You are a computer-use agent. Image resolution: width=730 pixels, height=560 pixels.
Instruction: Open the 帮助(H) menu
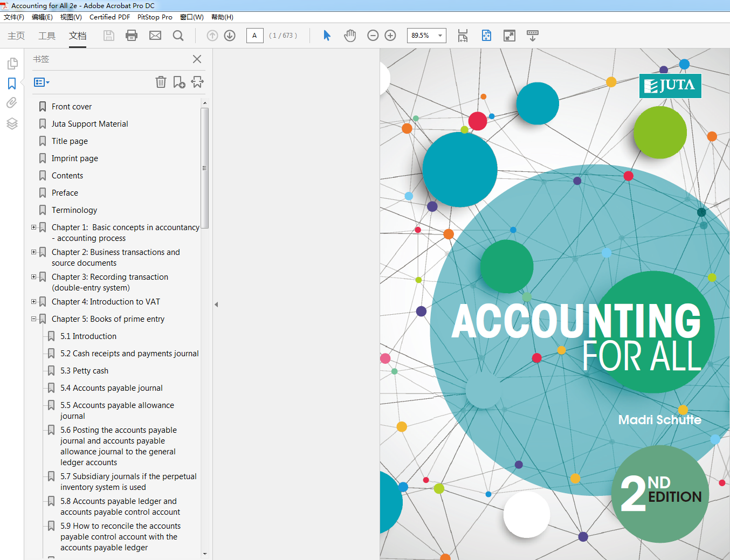[222, 17]
